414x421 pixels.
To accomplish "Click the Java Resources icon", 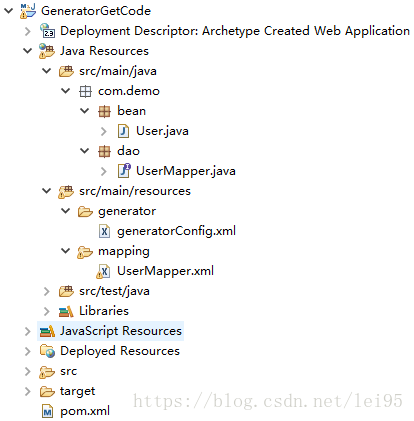I will click(x=47, y=51).
